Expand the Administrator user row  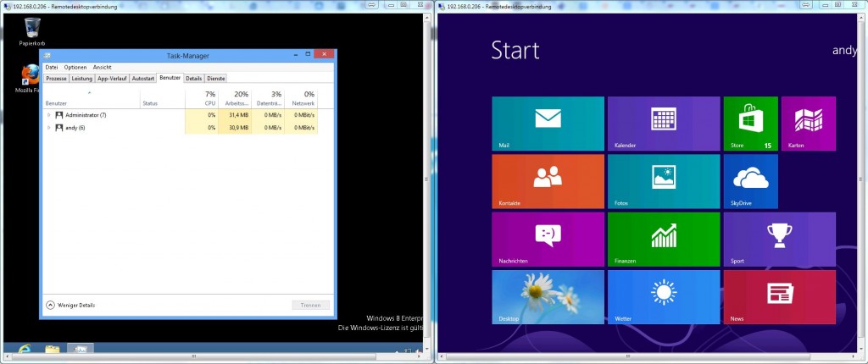(49, 115)
